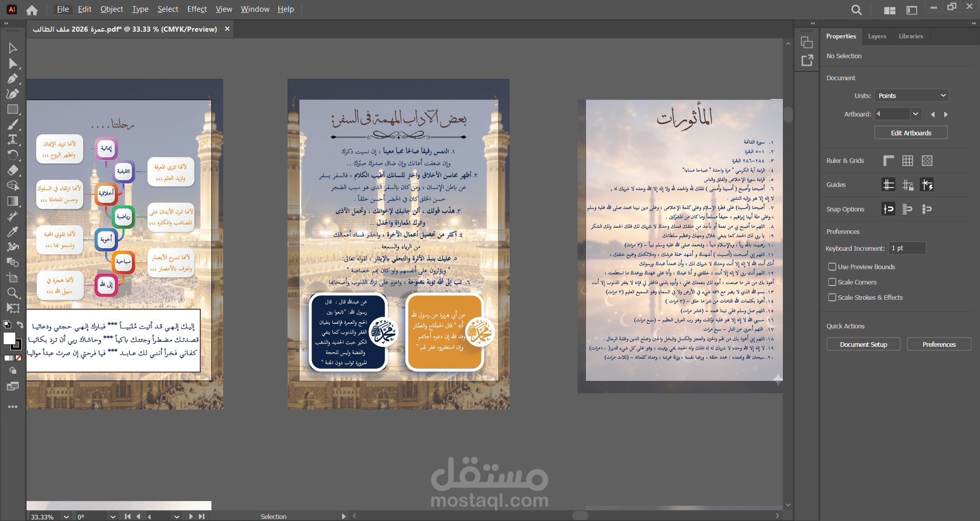The width and height of the screenshot is (980, 521).
Task: Select the Eraser tool
Action: click(x=13, y=170)
